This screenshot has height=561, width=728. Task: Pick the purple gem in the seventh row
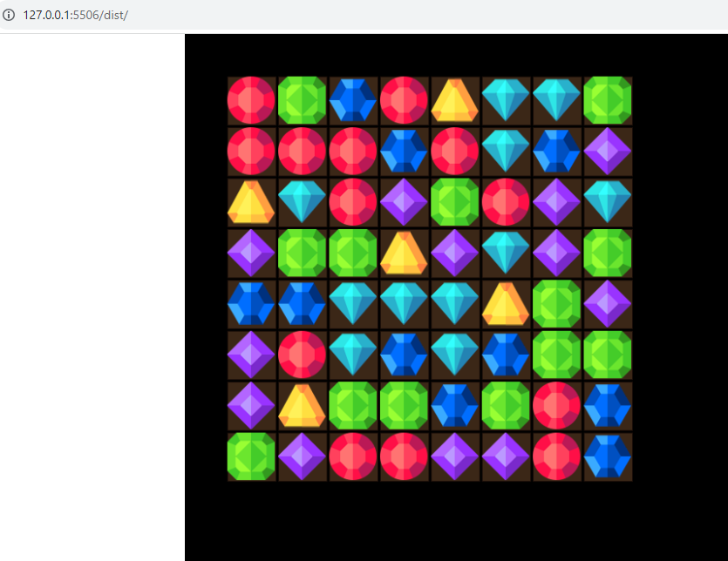(x=251, y=406)
